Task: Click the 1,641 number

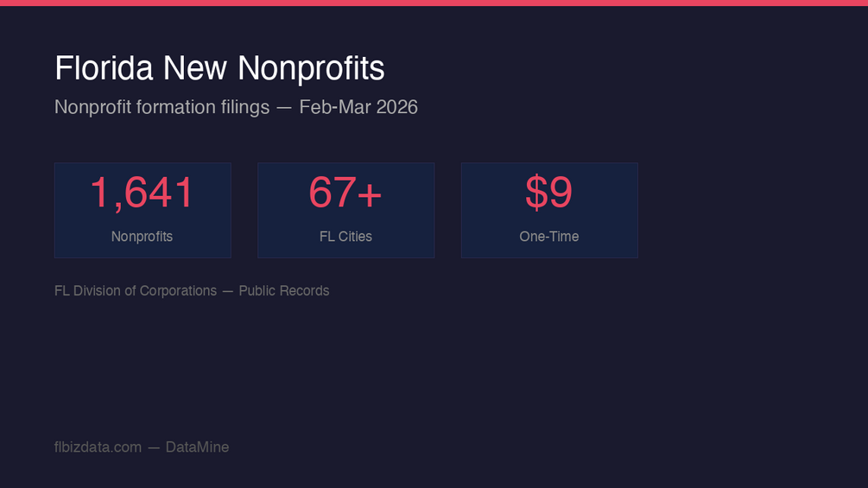Action: tap(143, 193)
